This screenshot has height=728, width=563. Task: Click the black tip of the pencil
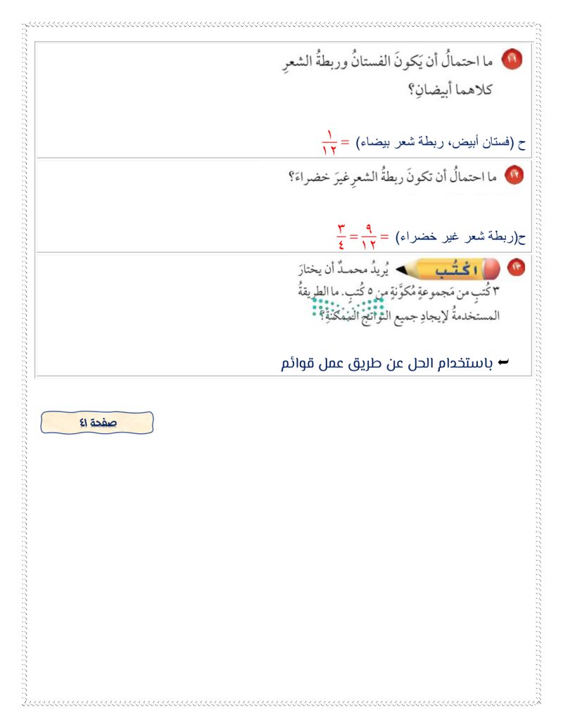(401, 269)
